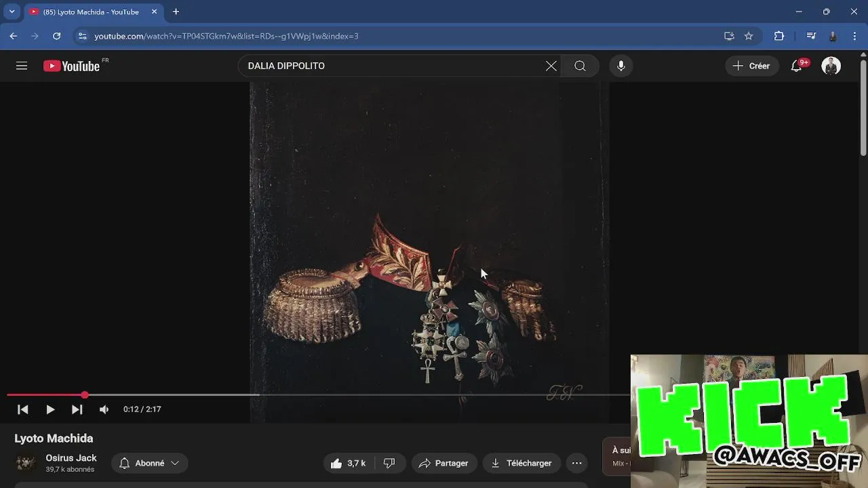
Task: Open Chrome extensions puzzle icon
Action: 779,36
